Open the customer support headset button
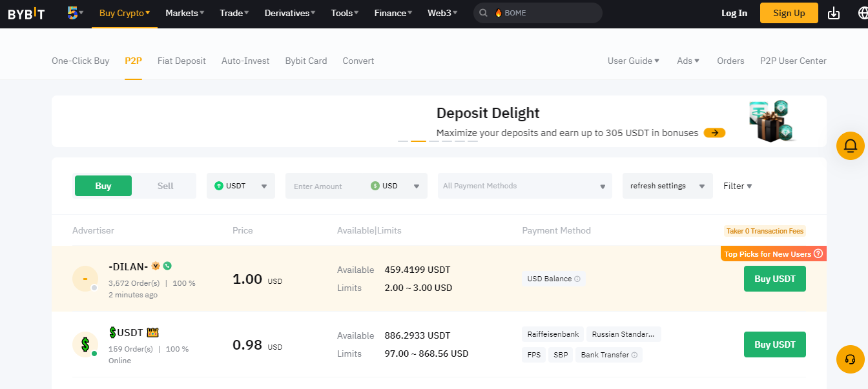The height and width of the screenshot is (389, 868). coord(851,359)
